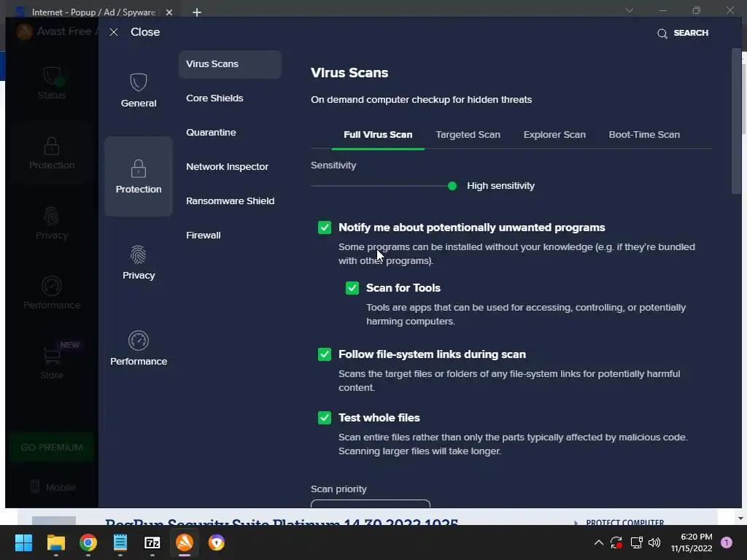This screenshot has width=747, height=560.
Task: Open notification center badge
Action: pos(727,542)
